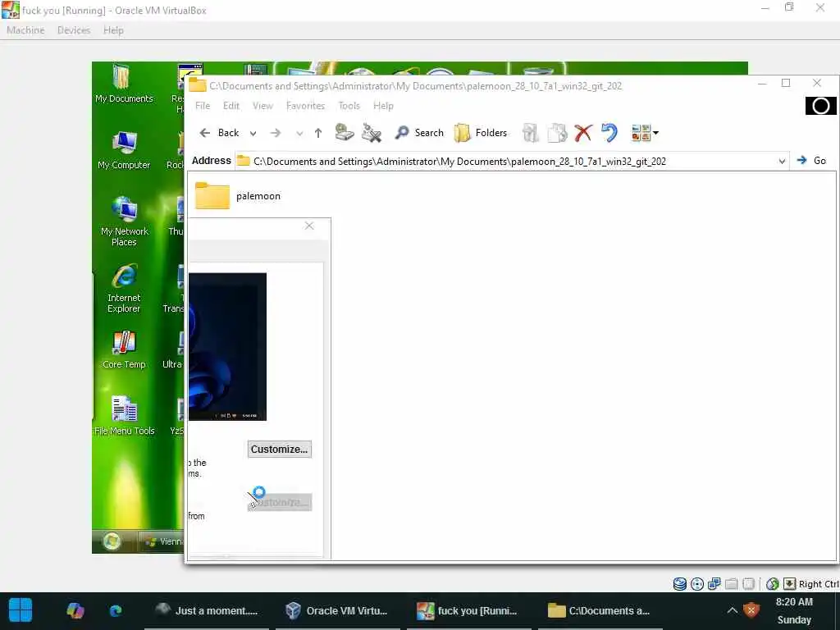Select My Documents desktop icon
The image size is (840, 630).
click(x=124, y=84)
